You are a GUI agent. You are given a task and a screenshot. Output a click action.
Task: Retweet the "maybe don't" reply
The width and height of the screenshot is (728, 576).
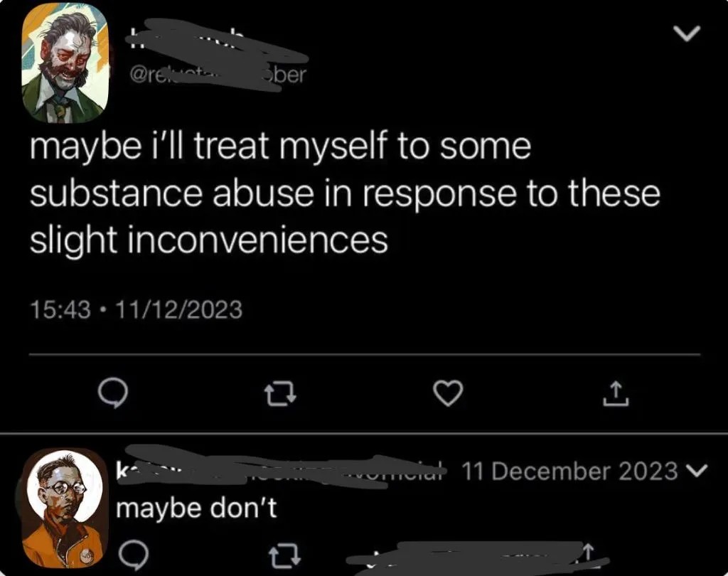click(x=285, y=556)
